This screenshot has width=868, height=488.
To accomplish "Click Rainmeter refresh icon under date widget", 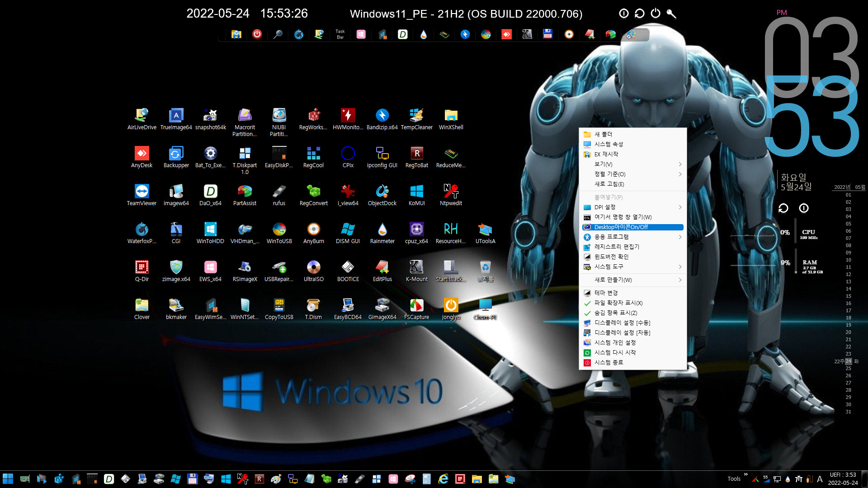I will [x=783, y=208].
